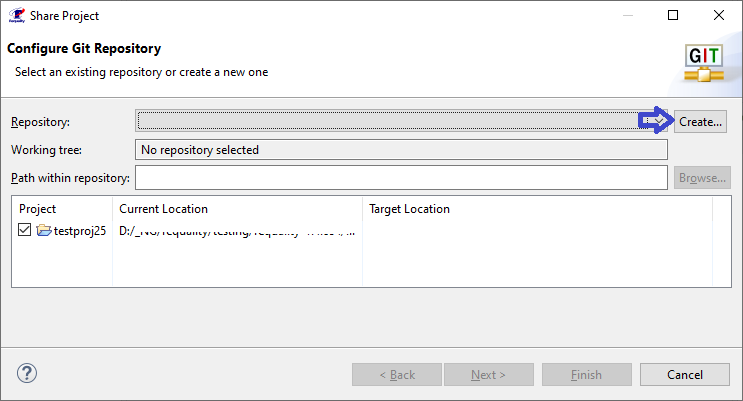Focus the Path within repository field

(401, 178)
